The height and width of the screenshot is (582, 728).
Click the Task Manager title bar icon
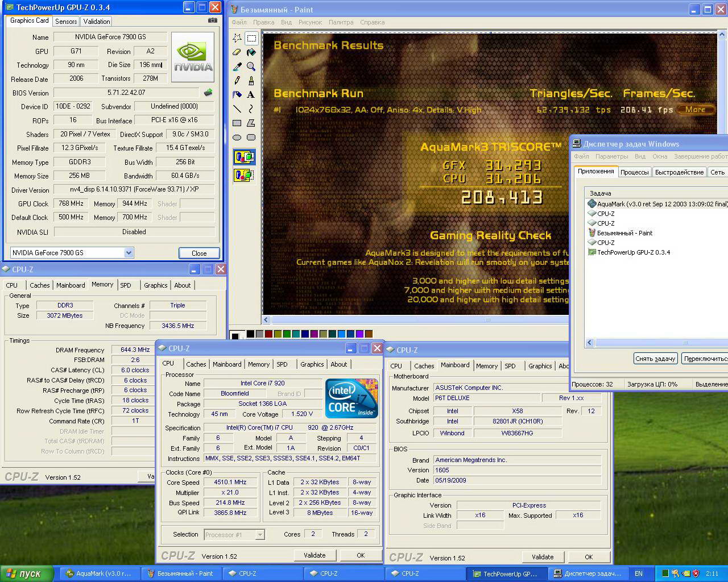pos(577,144)
